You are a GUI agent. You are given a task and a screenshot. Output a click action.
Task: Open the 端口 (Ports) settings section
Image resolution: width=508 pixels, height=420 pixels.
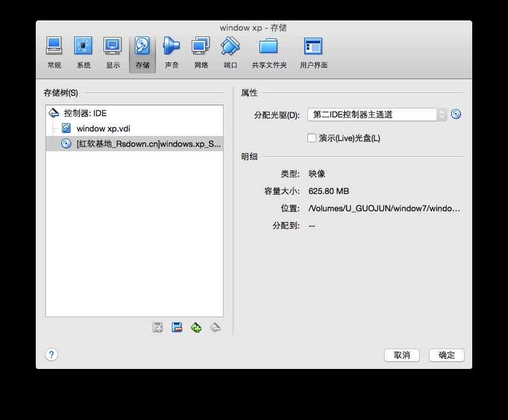pos(230,54)
